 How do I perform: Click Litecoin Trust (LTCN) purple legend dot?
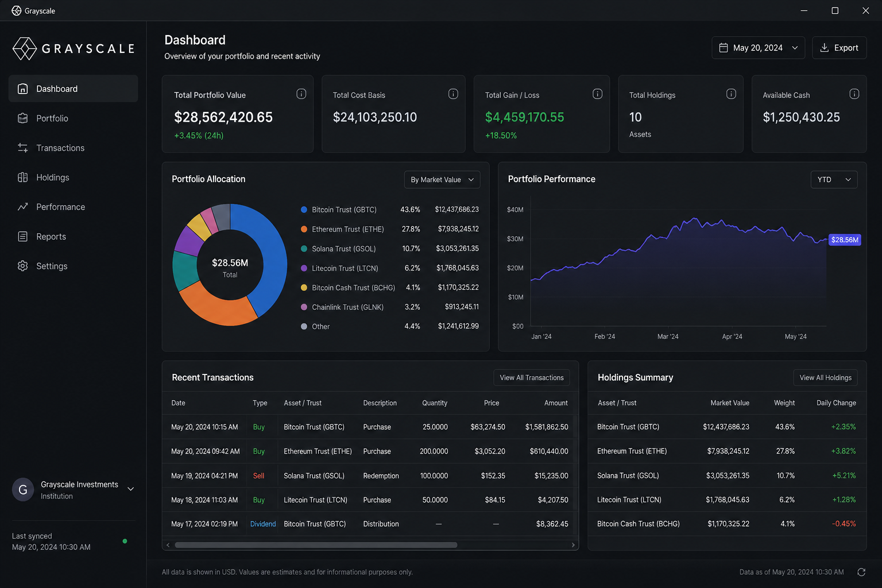(x=304, y=268)
